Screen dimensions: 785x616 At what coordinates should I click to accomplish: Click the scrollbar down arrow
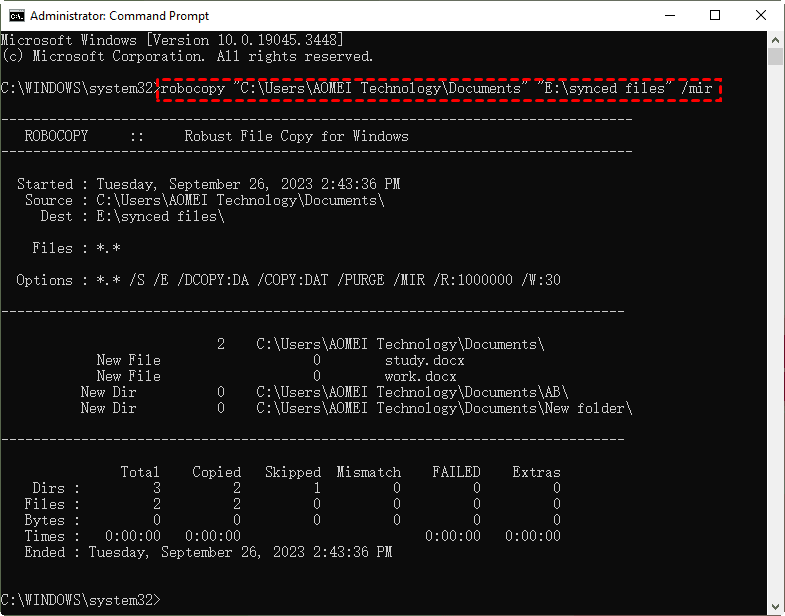pyautogui.click(x=775, y=606)
